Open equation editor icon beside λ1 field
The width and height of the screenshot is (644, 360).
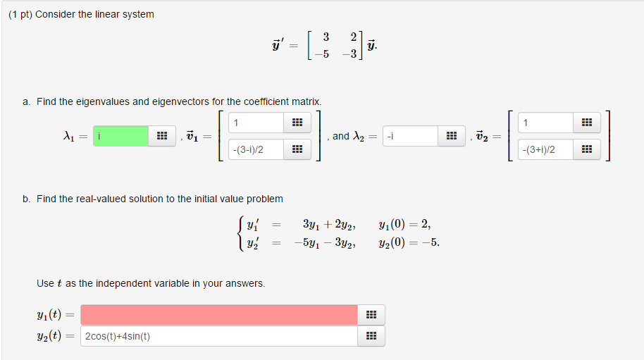(x=162, y=136)
